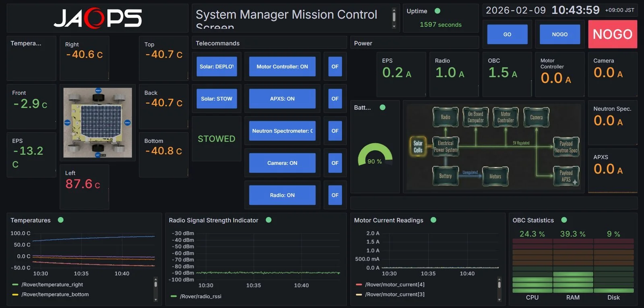Screen dimensions: 644x308
Task: Turn off the Radio
Action: tap(335, 195)
